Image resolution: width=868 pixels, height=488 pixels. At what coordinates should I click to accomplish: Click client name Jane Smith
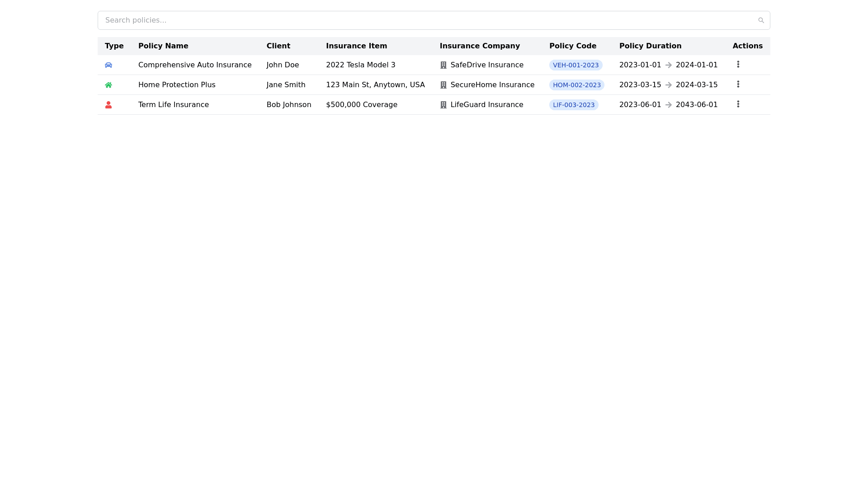(286, 84)
